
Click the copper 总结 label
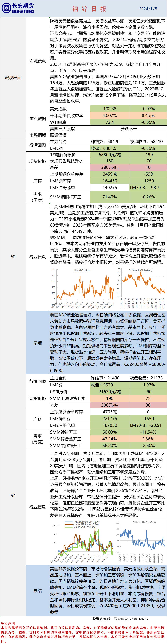38,343
